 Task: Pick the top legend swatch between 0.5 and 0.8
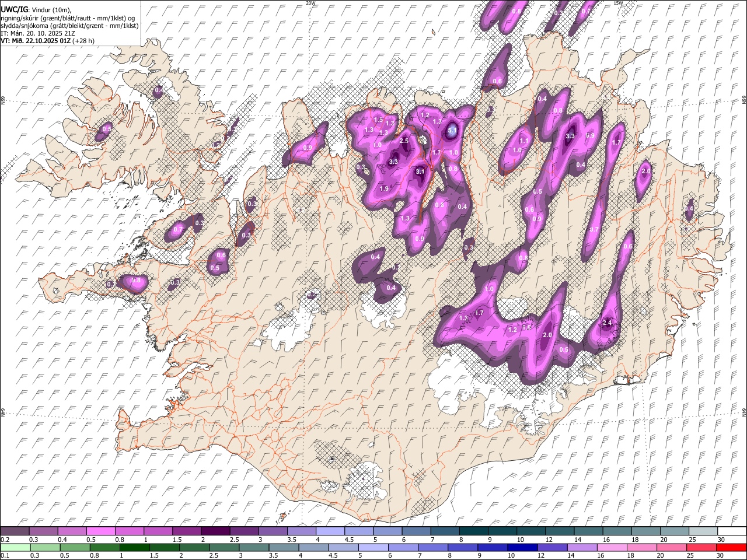(102, 531)
